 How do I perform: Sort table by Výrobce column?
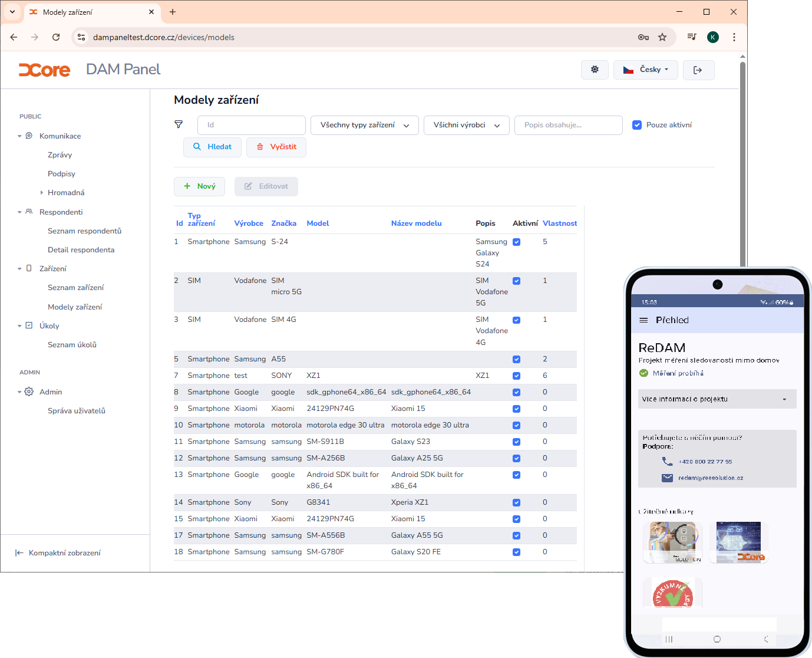pos(249,223)
